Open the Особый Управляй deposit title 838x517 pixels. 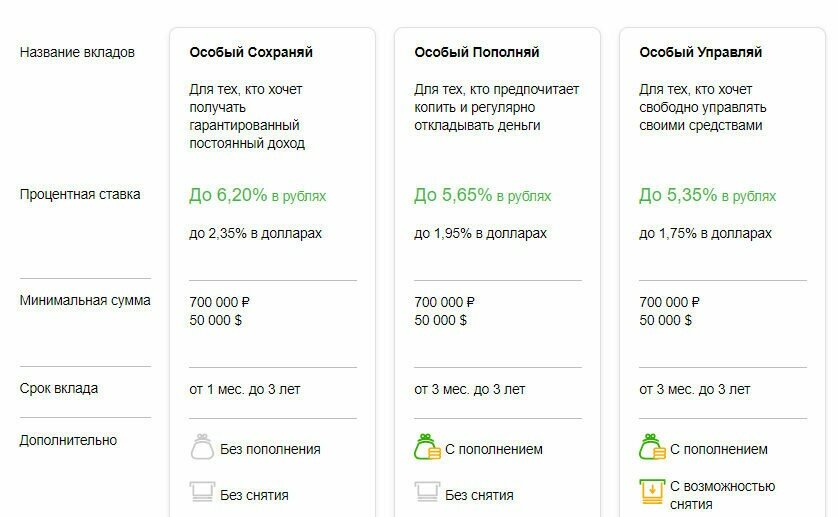[700, 52]
